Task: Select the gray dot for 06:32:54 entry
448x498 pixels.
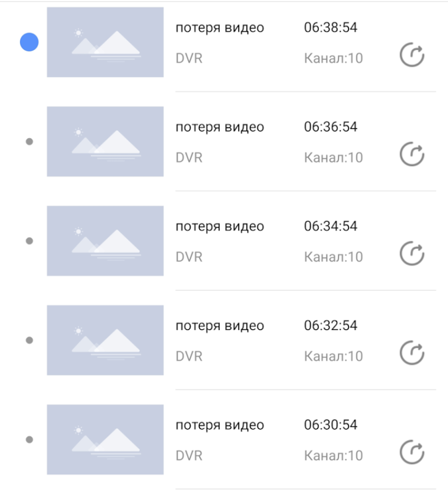Action: [x=29, y=340]
